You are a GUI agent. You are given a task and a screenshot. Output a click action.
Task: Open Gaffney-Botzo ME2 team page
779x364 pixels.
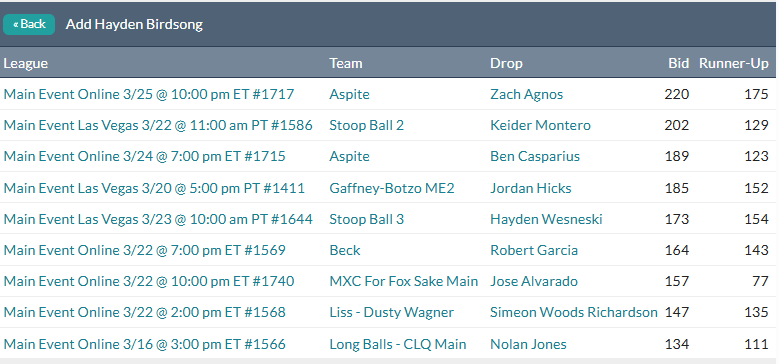[391, 188]
